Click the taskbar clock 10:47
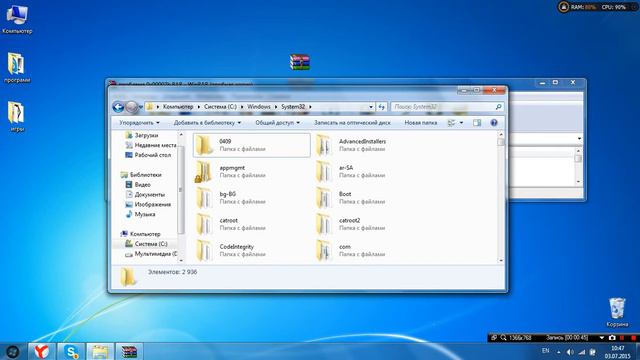This screenshot has height=360, width=640. pos(618,348)
